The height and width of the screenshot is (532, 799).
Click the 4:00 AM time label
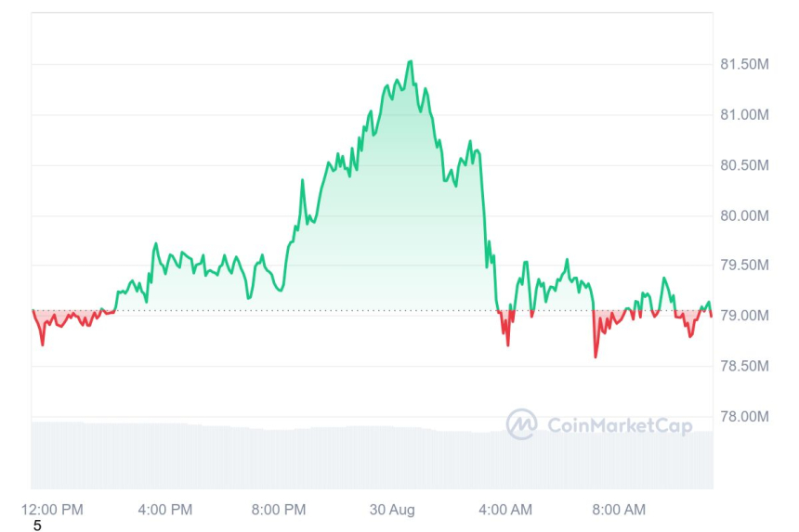(x=505, y=509)
